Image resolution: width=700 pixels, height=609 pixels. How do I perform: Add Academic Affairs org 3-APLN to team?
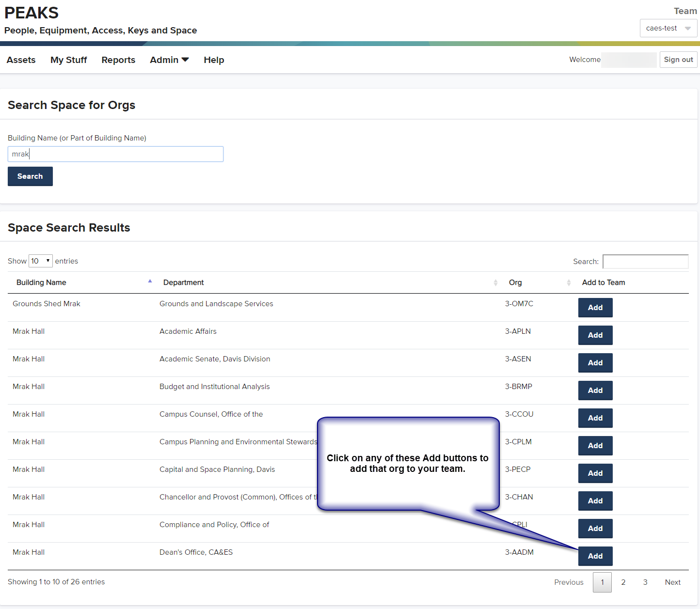click(x=595, y=335)
